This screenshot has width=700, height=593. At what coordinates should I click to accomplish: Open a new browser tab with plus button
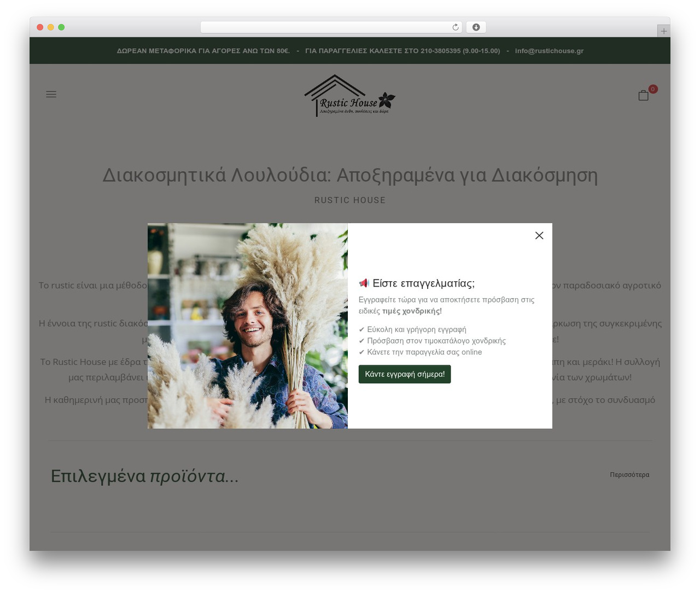tap(664, 31)
